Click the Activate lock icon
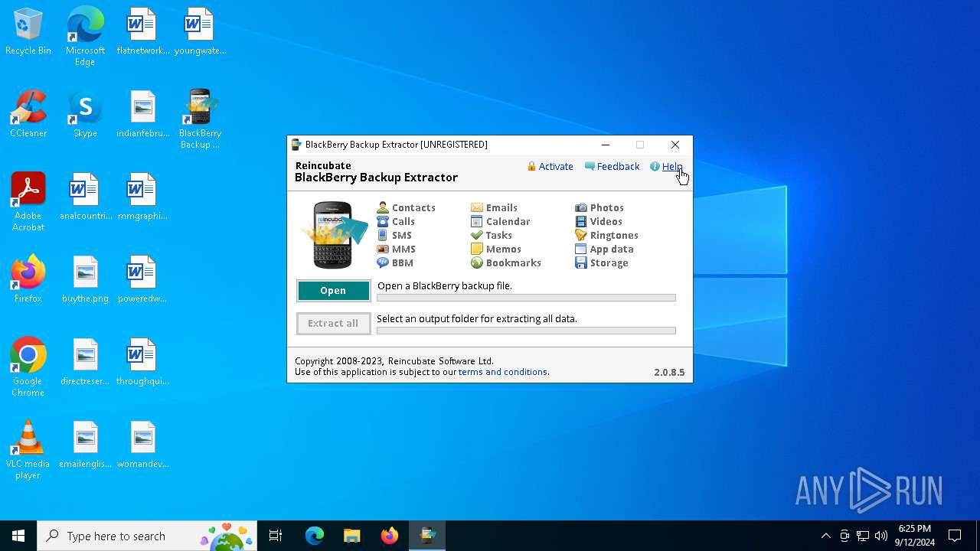 [531, 166]
